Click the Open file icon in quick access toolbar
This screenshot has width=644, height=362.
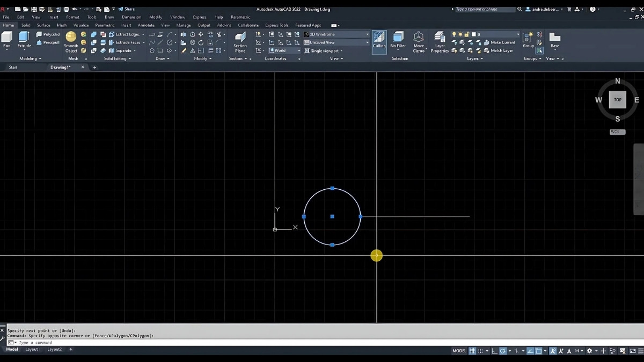pyautogui.click(x=26, y=9)
